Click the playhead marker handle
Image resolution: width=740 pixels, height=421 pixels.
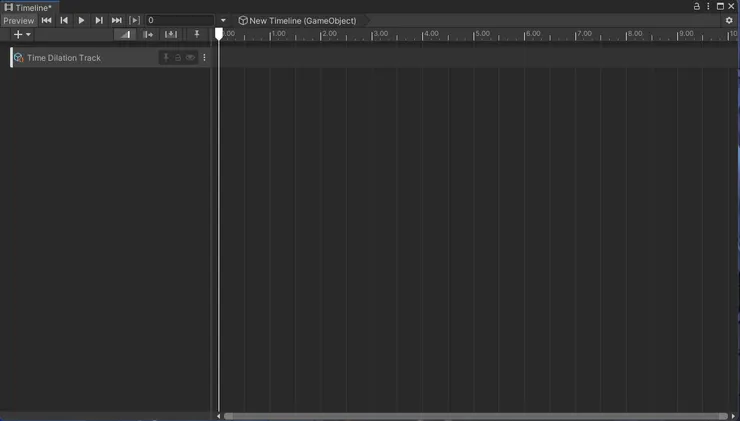point(219,34)
